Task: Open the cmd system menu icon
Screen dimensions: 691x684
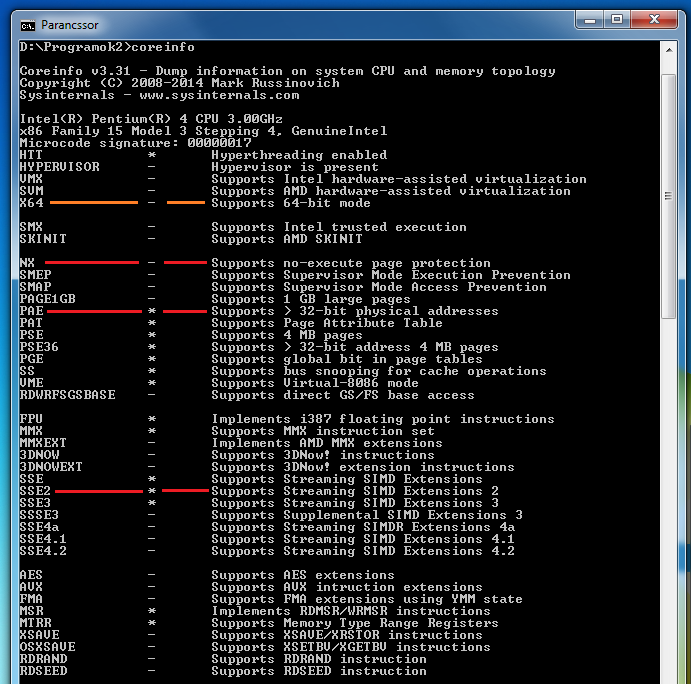Action: click(28, 26)
